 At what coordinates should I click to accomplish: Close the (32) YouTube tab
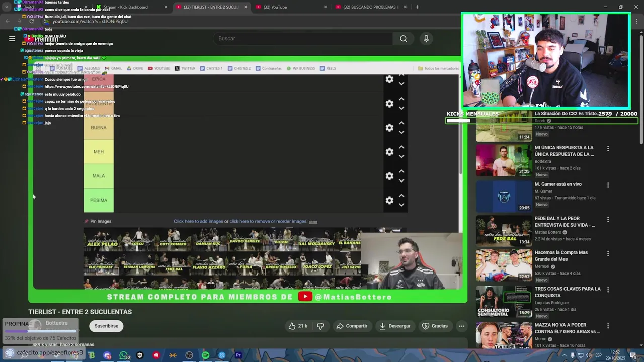pos(325,7)
